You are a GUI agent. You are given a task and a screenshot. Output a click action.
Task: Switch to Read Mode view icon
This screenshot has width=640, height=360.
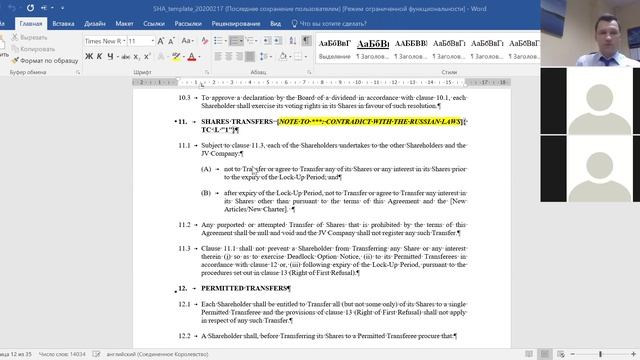tap(529, 354)
